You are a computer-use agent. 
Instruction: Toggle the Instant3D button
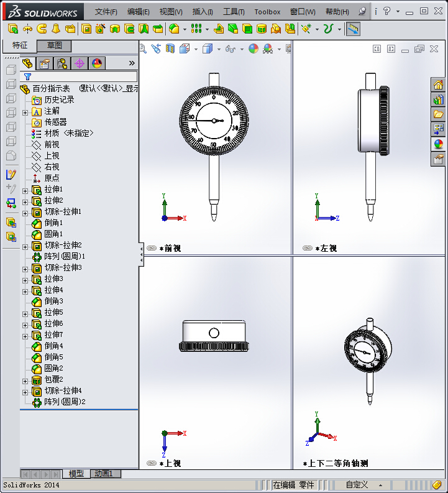click(x=353, y=29)
